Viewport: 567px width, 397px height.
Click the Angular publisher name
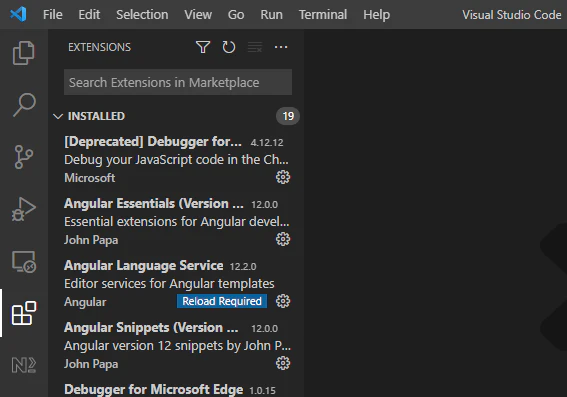tap(85, 302)
